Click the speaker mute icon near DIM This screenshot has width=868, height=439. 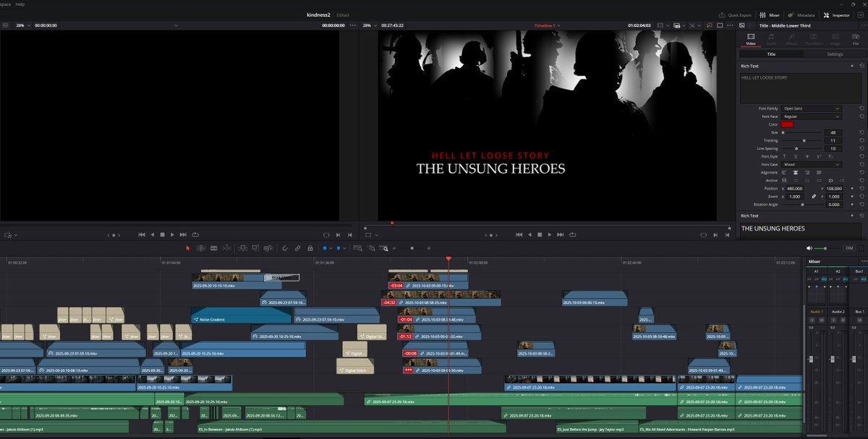pos(810,248)
